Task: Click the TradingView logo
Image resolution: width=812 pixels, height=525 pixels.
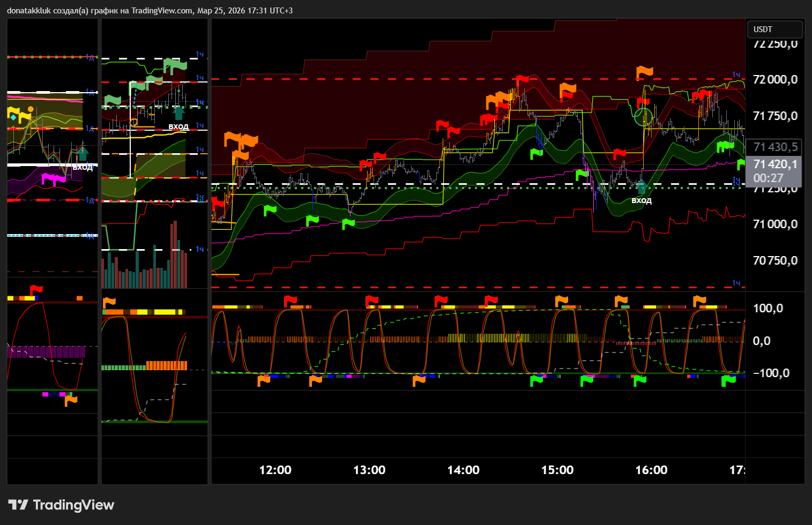Action: 61,505
